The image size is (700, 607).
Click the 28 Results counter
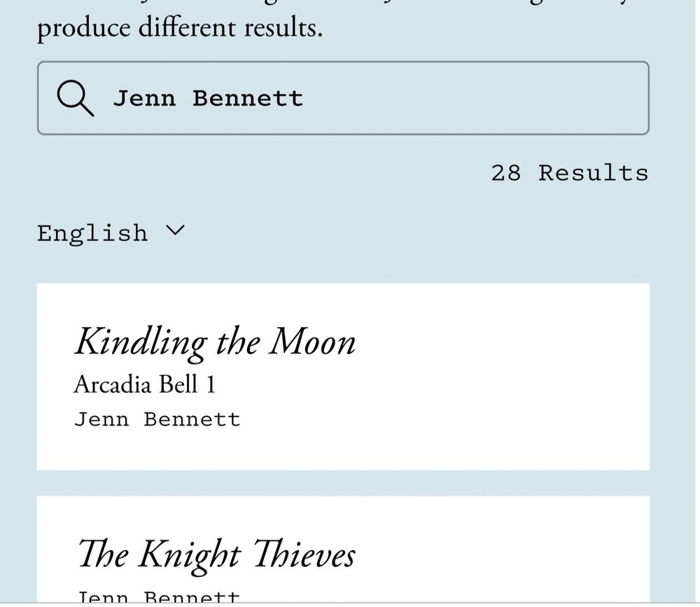[x=570, y=173]
